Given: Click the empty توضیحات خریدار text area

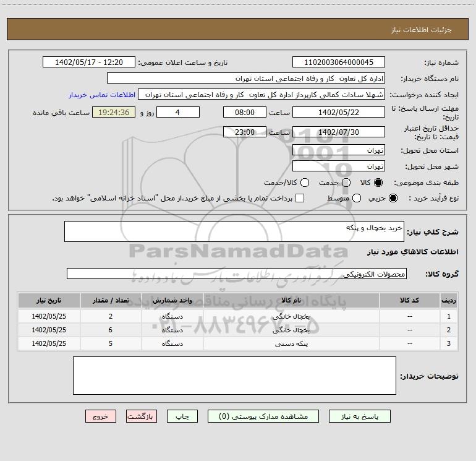Looking at the screenshot, I should coord(234,376).
